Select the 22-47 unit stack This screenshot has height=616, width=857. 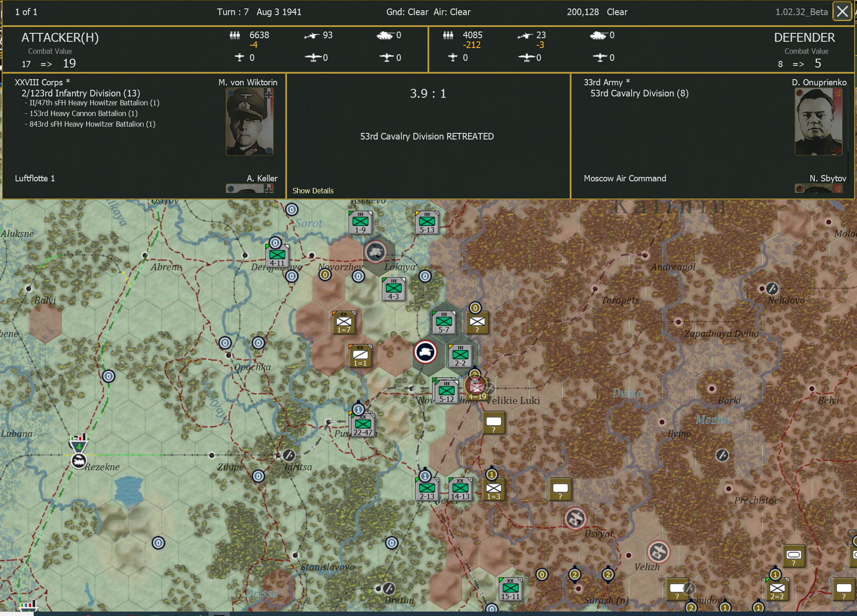[363, 425]
